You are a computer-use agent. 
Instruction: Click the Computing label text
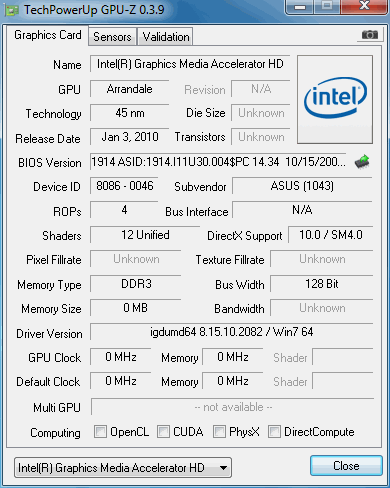pyautogui.click(x=55, y=433)
